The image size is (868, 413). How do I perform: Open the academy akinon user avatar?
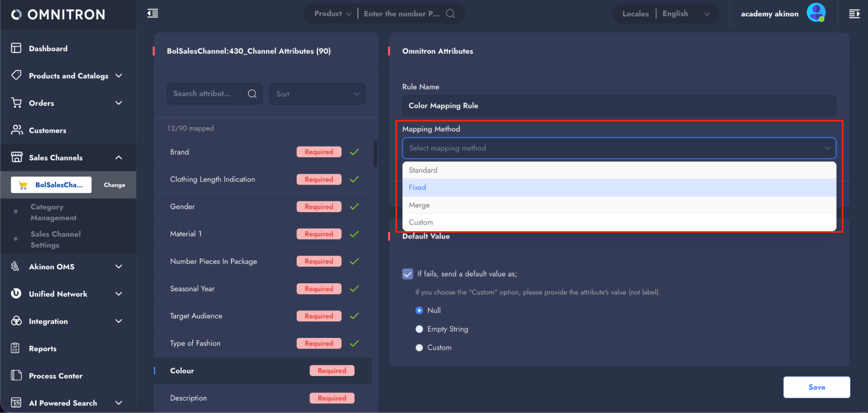(816, 13)
